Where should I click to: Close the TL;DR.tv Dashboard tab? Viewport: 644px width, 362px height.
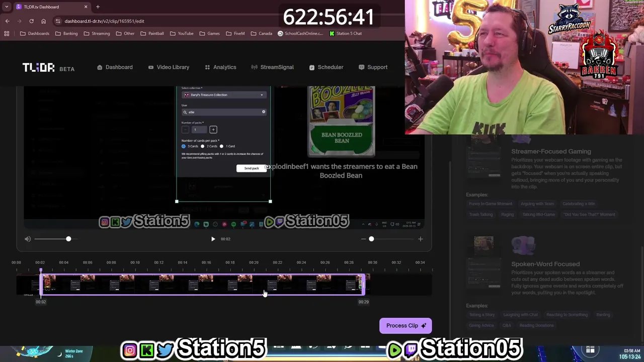coord(86,7)
